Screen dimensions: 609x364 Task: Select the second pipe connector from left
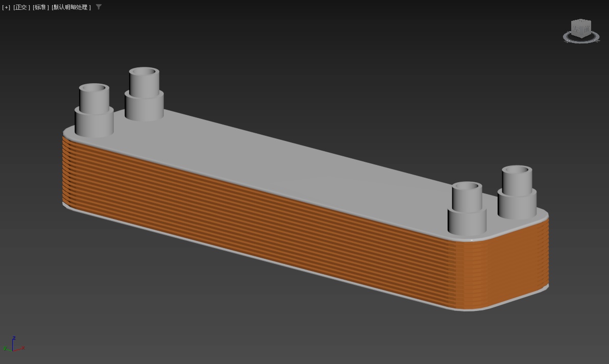point(144,97)
